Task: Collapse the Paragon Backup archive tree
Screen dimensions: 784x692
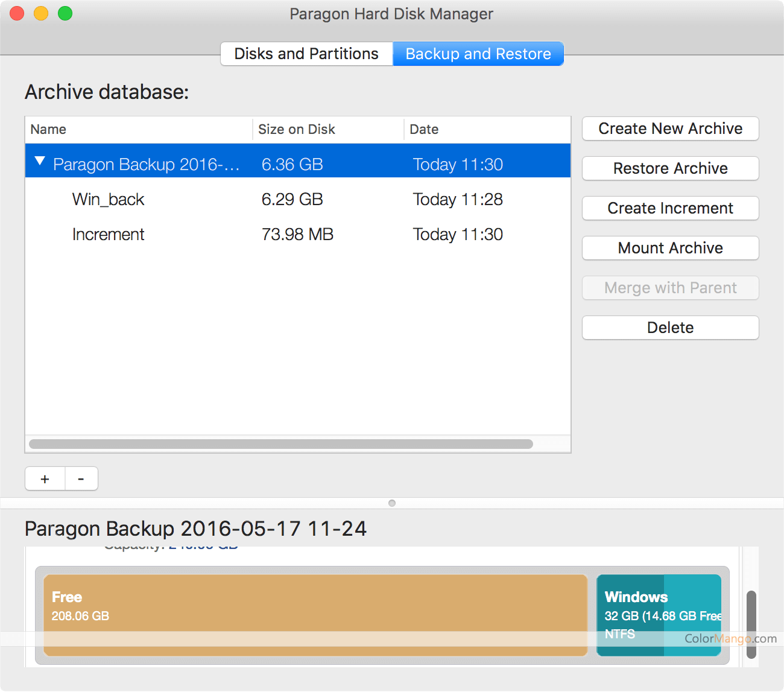Action: pyautogui.click(x=40, y=161)
